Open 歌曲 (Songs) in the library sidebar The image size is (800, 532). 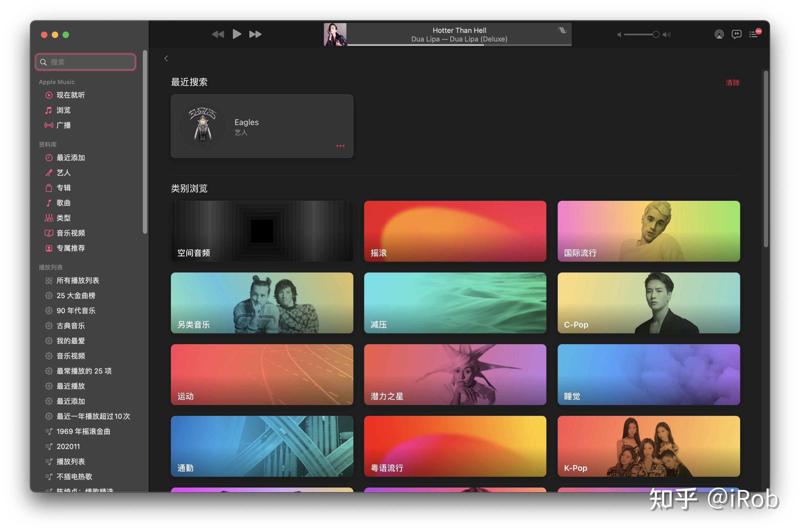63,203
